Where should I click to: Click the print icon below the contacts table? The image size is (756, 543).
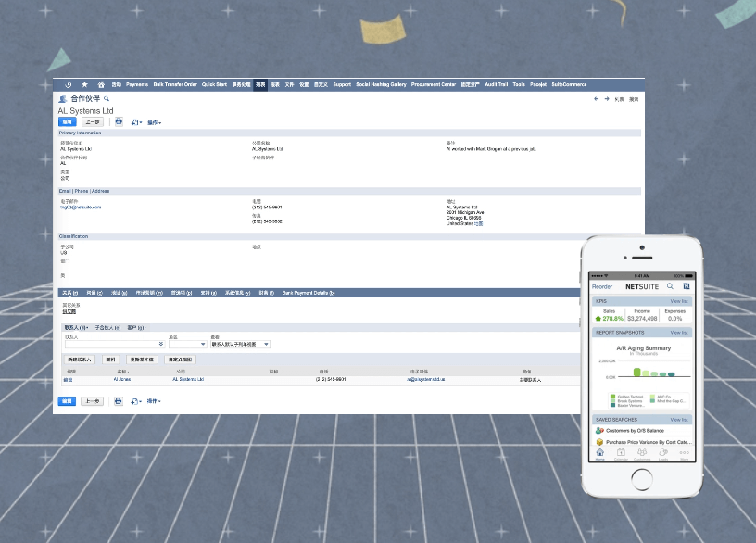point(119,400)
